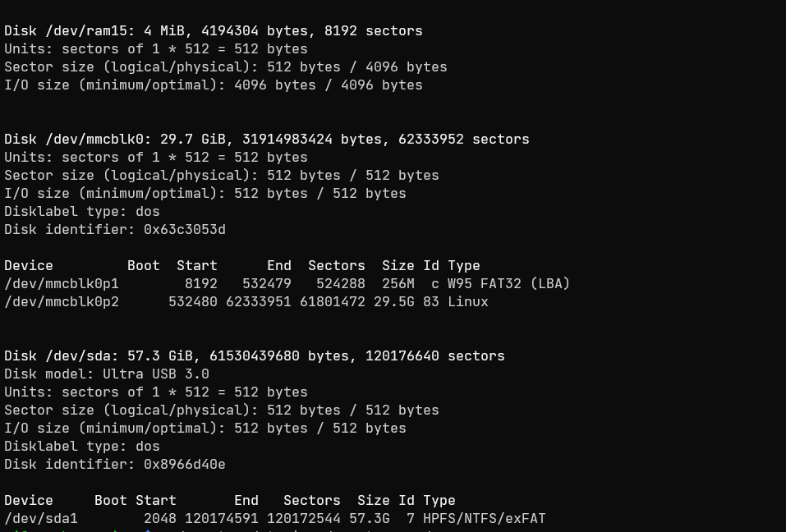Click the Linux type in mmcblk0p2 row
This screenshot has height=532, width=786.
click(x=468, y=302)
